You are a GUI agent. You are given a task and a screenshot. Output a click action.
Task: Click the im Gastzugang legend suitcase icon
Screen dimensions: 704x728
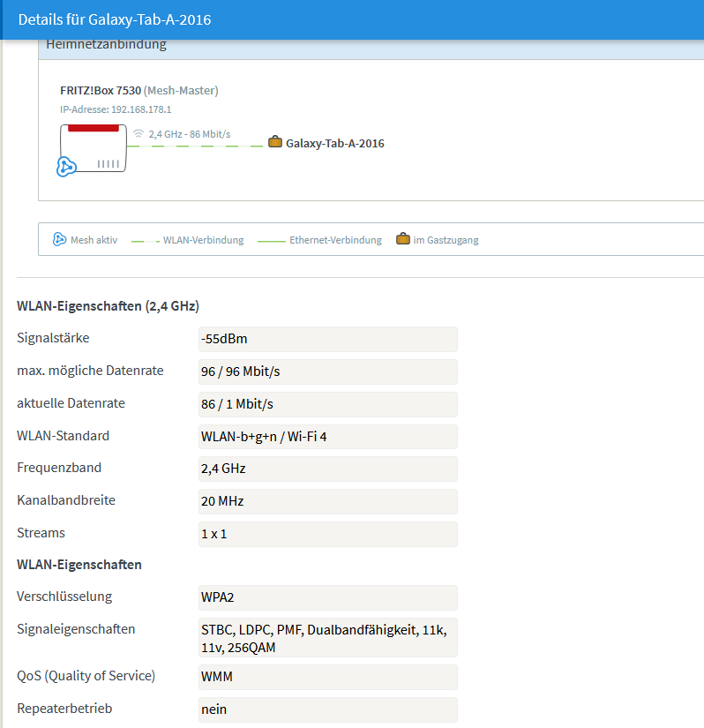click(403, 238)
